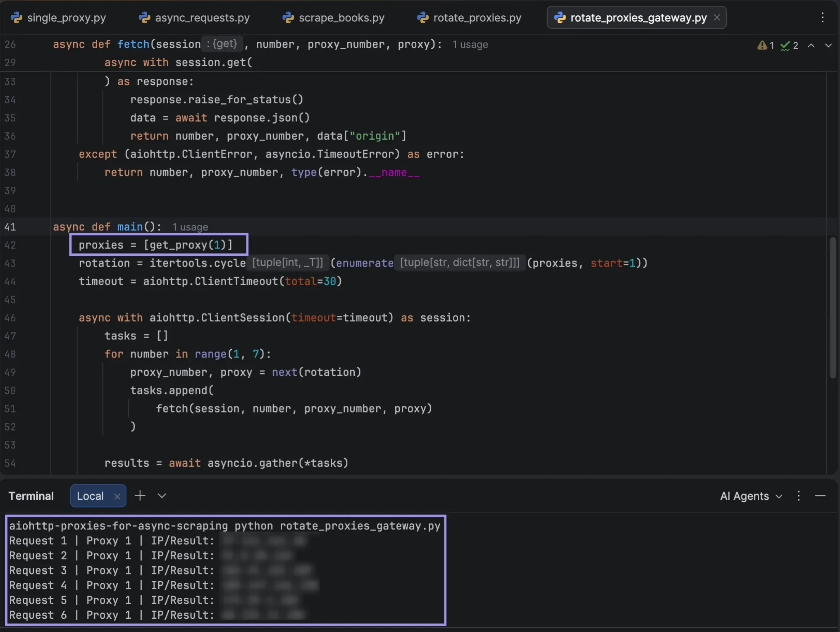Click line number 48 in gutter

click(x=10, y=354)
